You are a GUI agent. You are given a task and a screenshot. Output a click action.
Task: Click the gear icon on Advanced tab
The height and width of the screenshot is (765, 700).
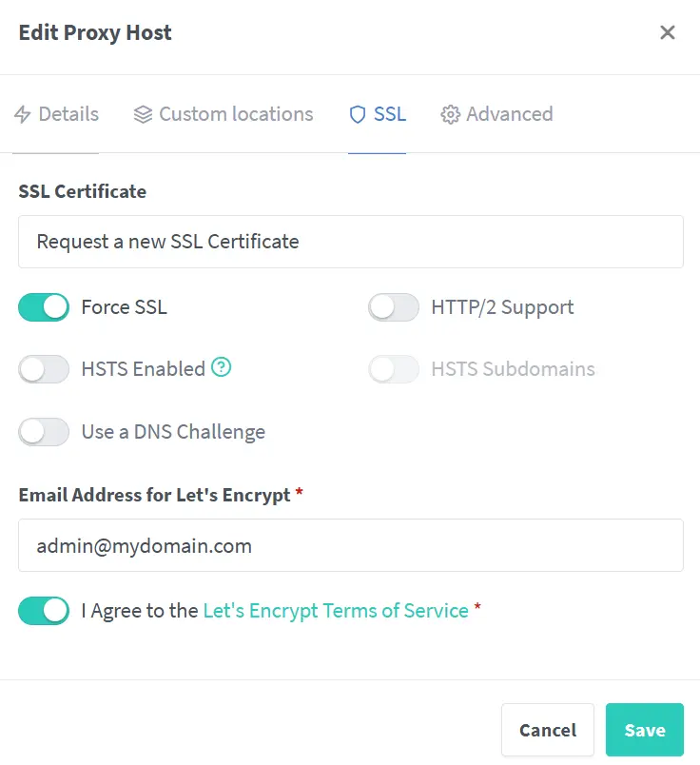click(450, 114)
